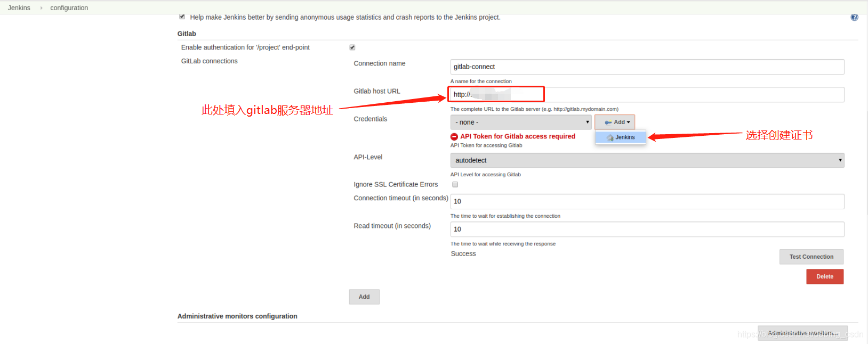Click the Success status text
This screenshot has width=868, height=344.
463,254
